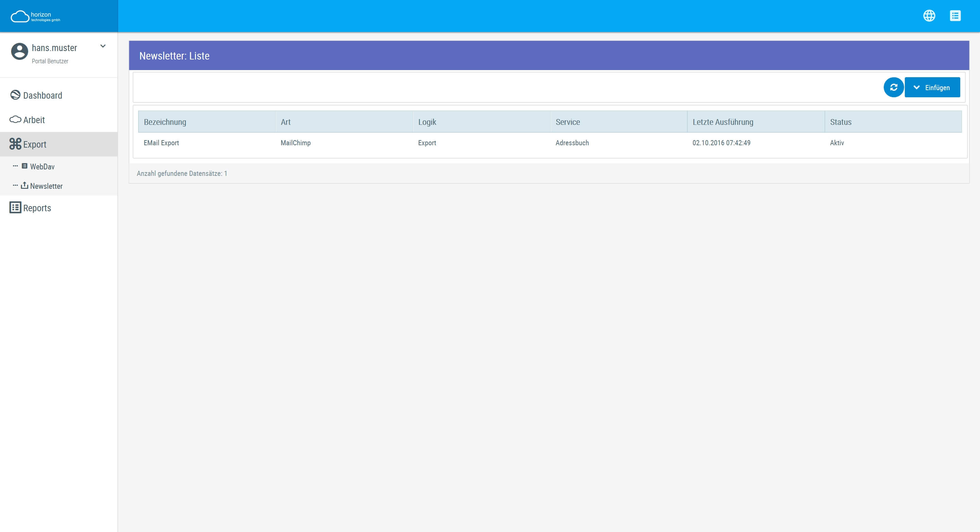This screenshot has height=532, width=980.
Task: Open the Newsletter export section
Action: click(46, 186)
